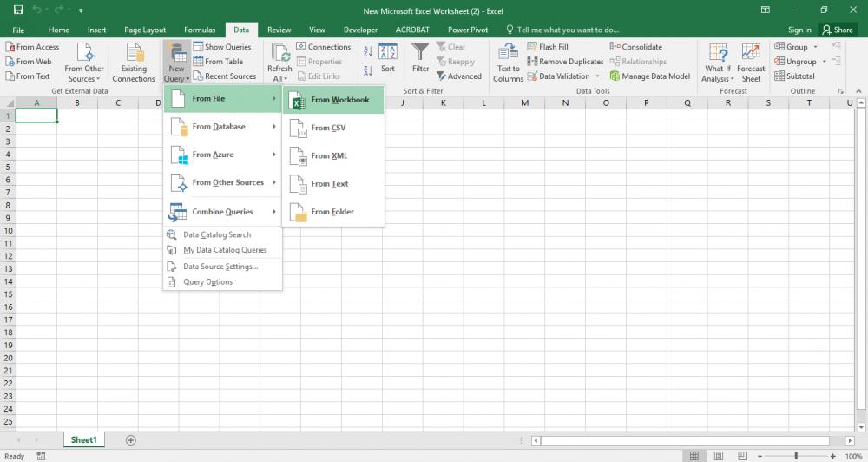Viewport: 868px width, 462px height.
Task: Click the From Access import icon
Action: point(32,47)
